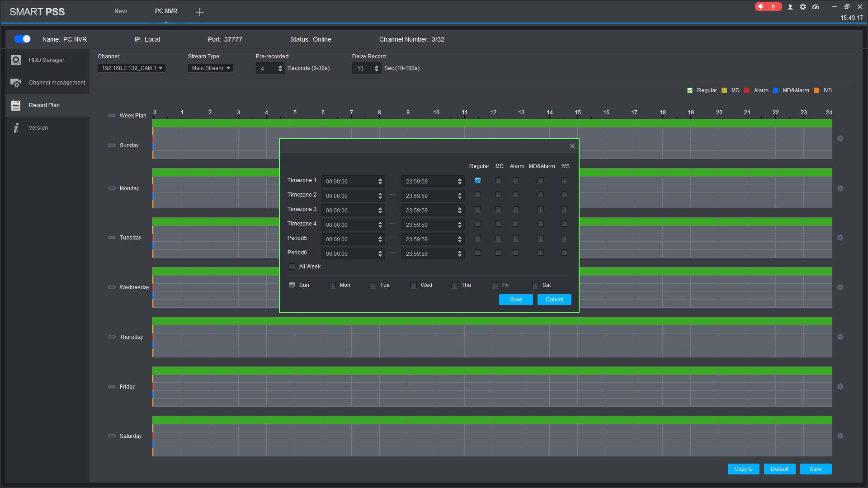Toggle the PC-NVR enable switch

coord(23,39)
